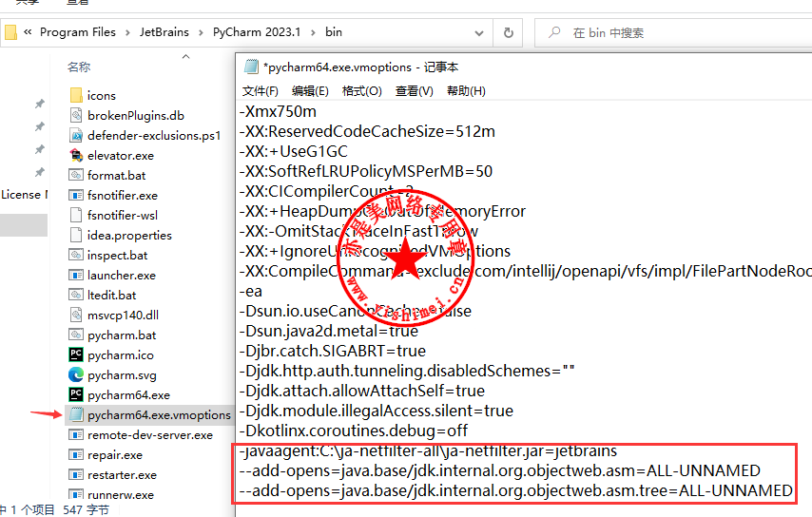Click the -ea line in Notepad

point(251,292)
